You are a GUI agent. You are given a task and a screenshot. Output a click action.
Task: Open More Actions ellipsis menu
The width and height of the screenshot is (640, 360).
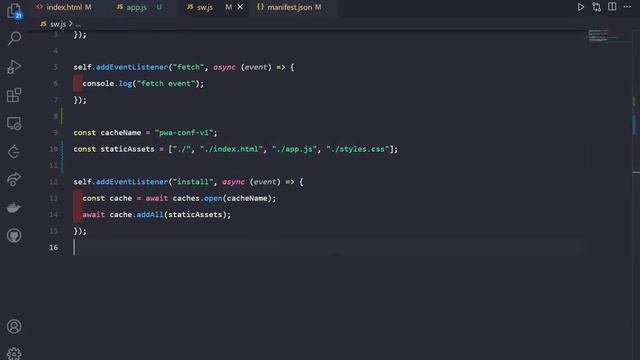tap(627, 7)
